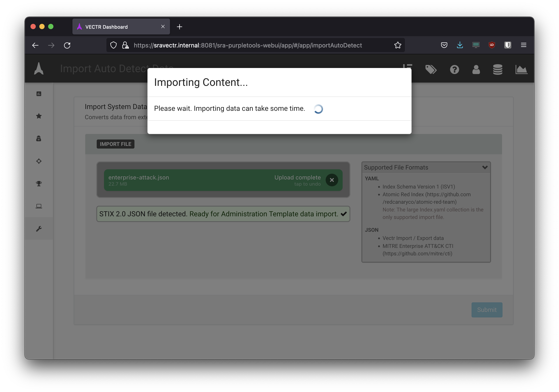The height and width of the screenshot is (392, 559).
Task: Open the trophy sidebar icon
Action: 39,184
